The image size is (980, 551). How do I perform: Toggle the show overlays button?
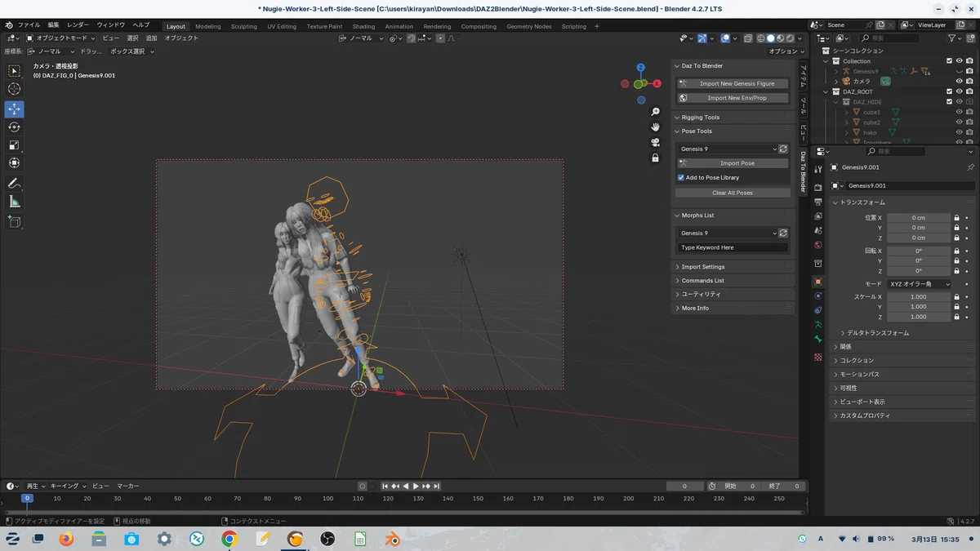[x=725, y=38]
